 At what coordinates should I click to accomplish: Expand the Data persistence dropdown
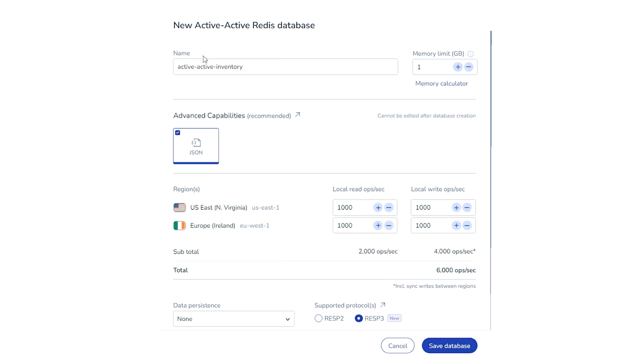point(233,319)
